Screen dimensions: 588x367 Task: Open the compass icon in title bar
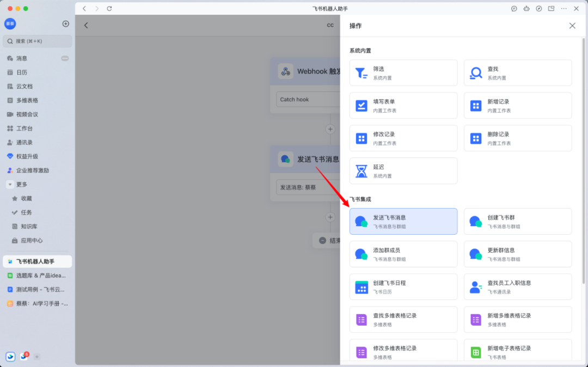(539, 8)
